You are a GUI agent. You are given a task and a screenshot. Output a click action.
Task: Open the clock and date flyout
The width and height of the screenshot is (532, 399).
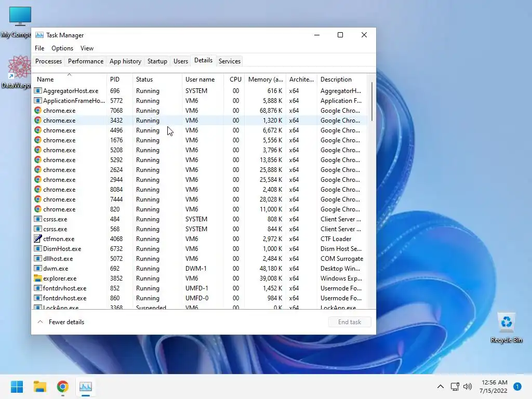494,387
